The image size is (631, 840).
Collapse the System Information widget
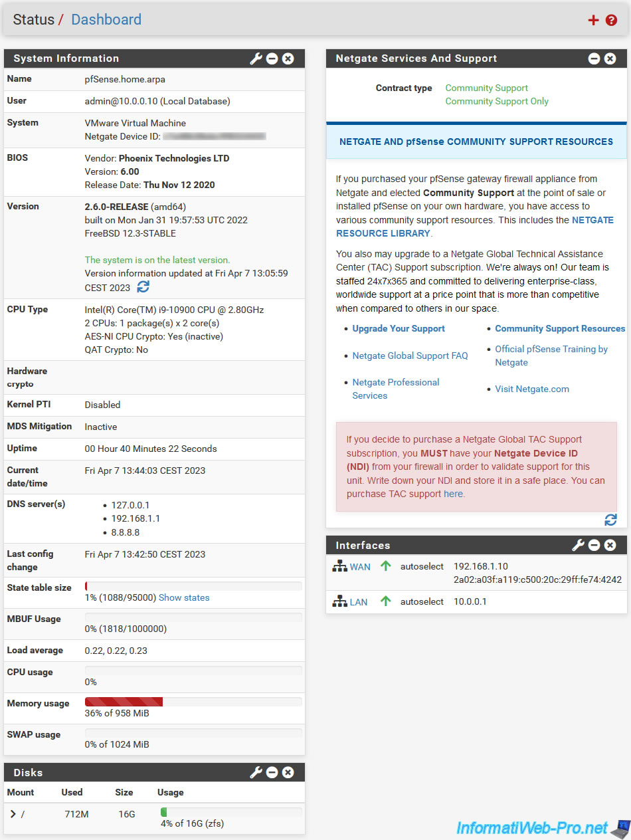tap(272, 58)
